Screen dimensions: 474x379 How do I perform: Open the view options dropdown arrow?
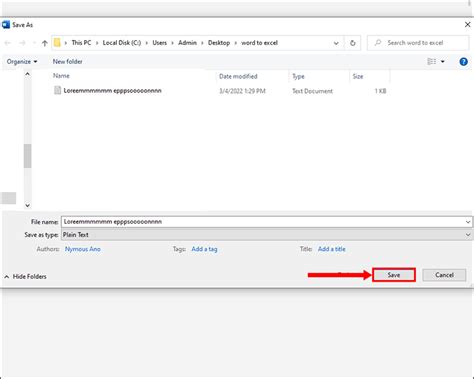click(x=443, y=62)
